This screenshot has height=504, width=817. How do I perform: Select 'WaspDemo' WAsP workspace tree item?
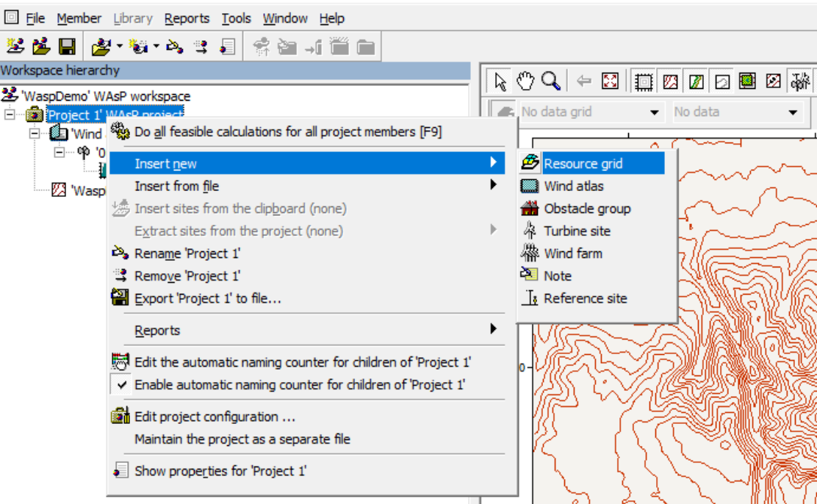pyautogui.click(x=106, y=96)
